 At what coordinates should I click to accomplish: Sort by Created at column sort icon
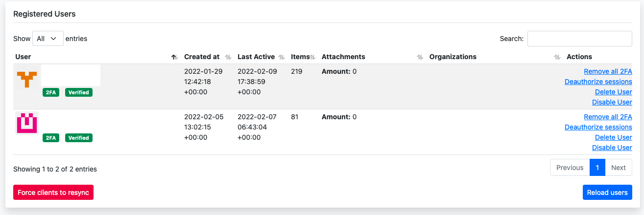point(228,57)
